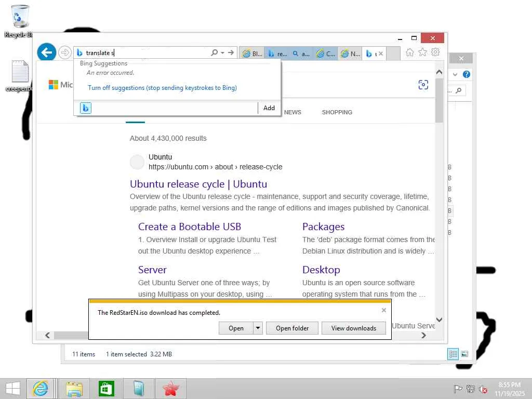Screen dimensions: 532x399
Task: Expand the ribbon chevron in Explorer window
Action: (x=455, y=74)
